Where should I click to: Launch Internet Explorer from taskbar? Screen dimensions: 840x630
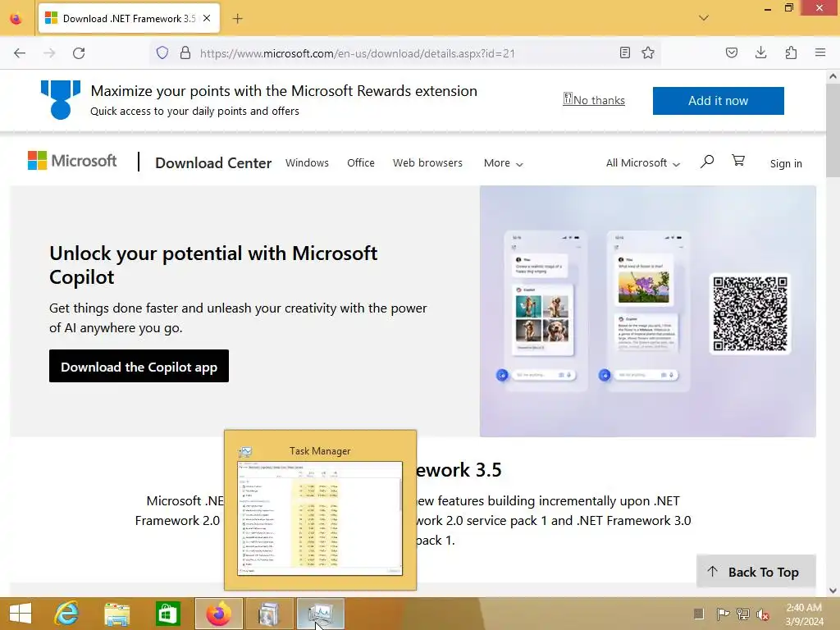pos(67,614)
